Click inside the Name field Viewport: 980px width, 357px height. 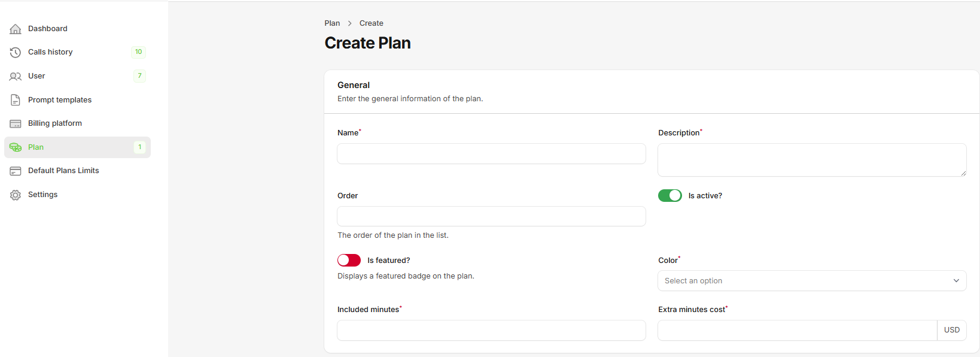pyautogui.click(x=491, y=154)
